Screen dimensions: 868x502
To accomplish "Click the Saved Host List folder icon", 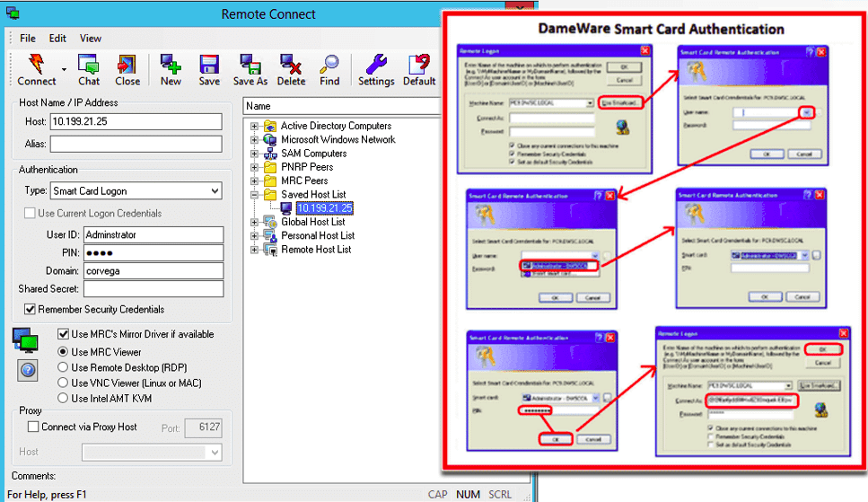I will pos(269,195).
